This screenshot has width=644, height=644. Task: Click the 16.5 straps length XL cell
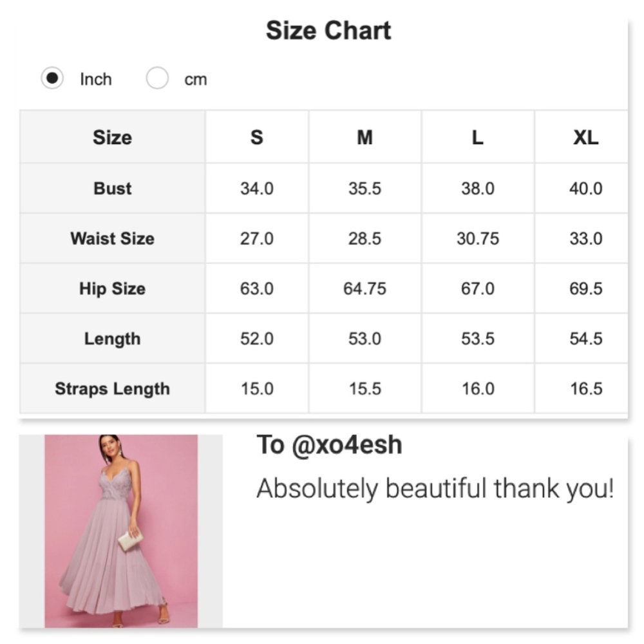(586, 389)
